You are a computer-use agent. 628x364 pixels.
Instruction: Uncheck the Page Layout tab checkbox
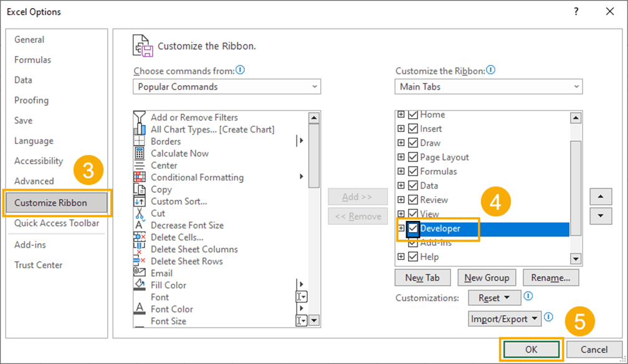[x=413, y=157]
